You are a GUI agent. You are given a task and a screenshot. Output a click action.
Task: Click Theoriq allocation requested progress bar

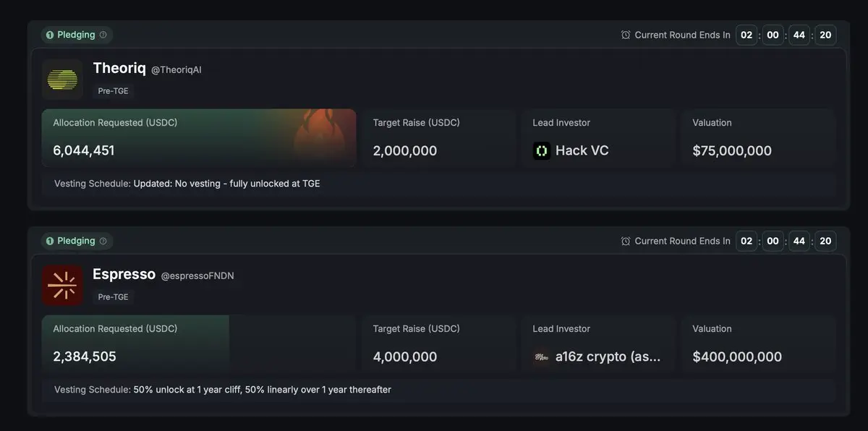point(198,139)
